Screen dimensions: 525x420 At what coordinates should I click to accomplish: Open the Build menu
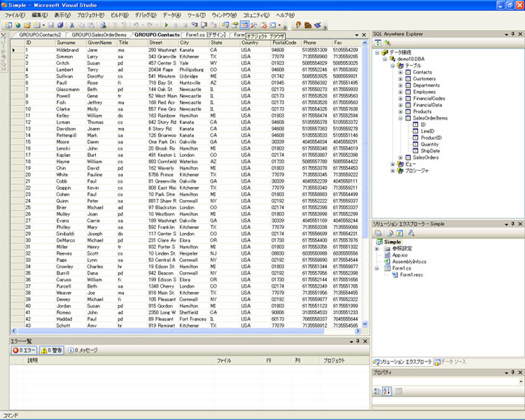[x=120, y=15]
